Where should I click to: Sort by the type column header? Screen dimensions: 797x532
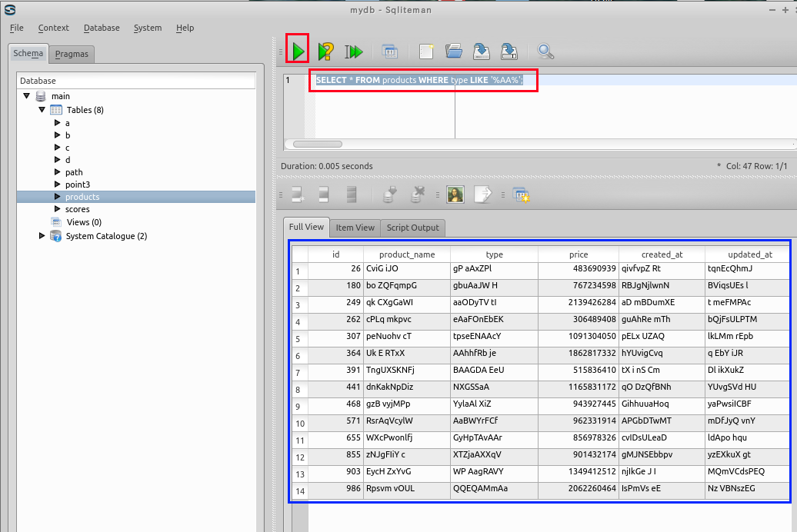tap(494, 254)
